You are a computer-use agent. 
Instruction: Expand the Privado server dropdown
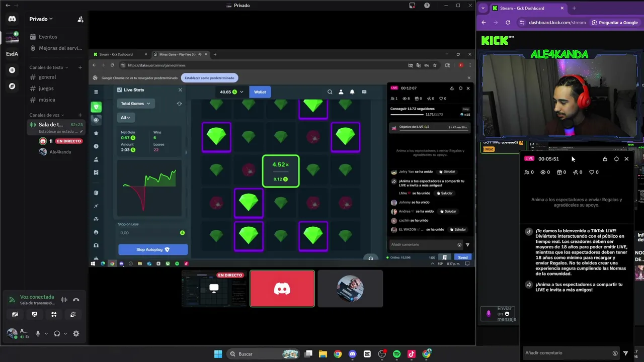[x=41, y=19]
